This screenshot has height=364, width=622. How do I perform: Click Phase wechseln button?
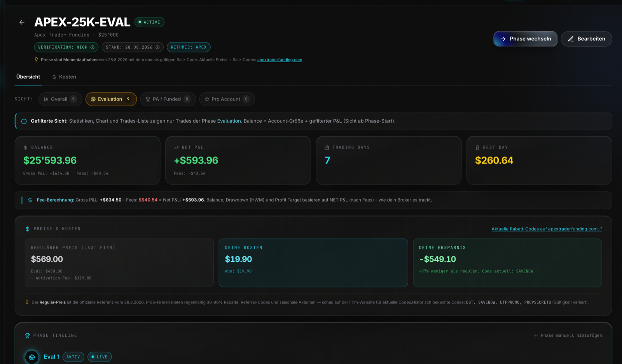tap(525, 39)
